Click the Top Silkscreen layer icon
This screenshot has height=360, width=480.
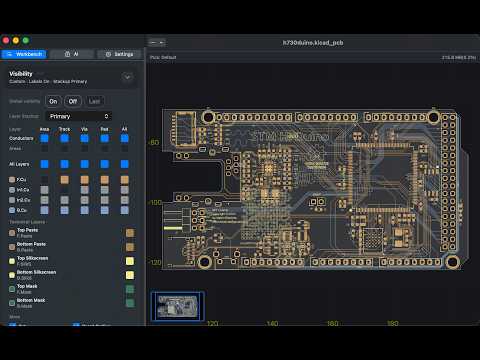[12, 261]
